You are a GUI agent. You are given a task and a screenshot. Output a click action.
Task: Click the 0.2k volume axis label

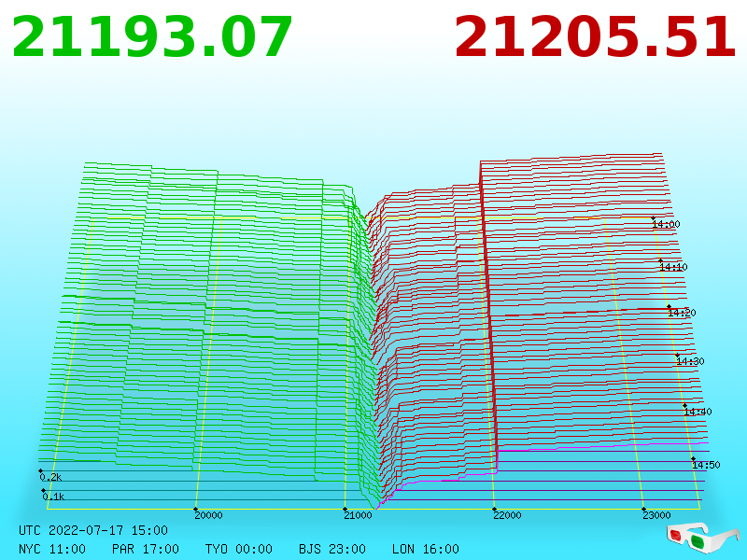point(50,477)
